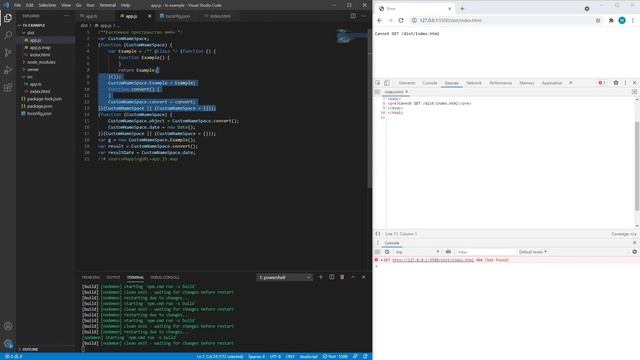The width and height of the screenshot is (640, 360).
Task: Open the Chrome extensions puzzle icon
Action: pyautogui.click(x=611, y=20)
